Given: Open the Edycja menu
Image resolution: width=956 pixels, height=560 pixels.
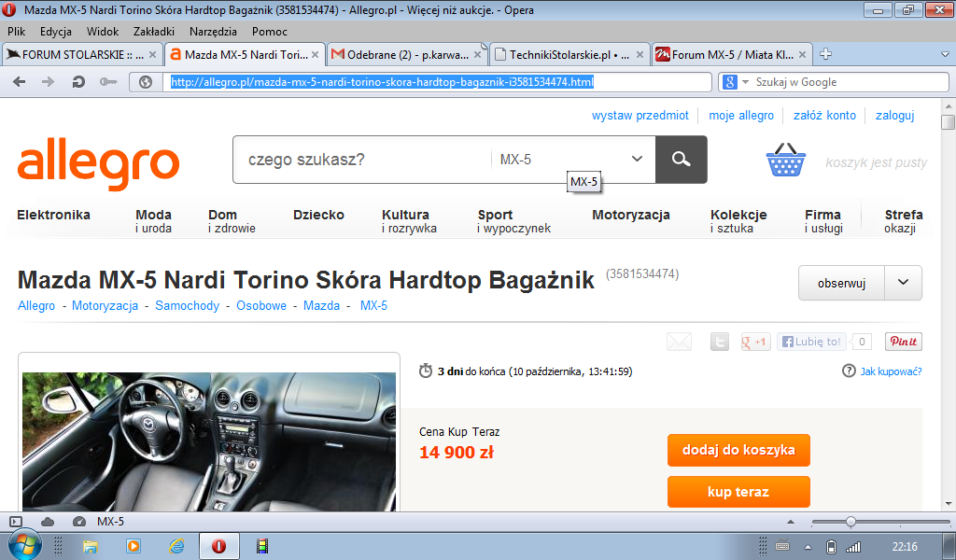Looking at the screenshot, I should pos(56,31).
